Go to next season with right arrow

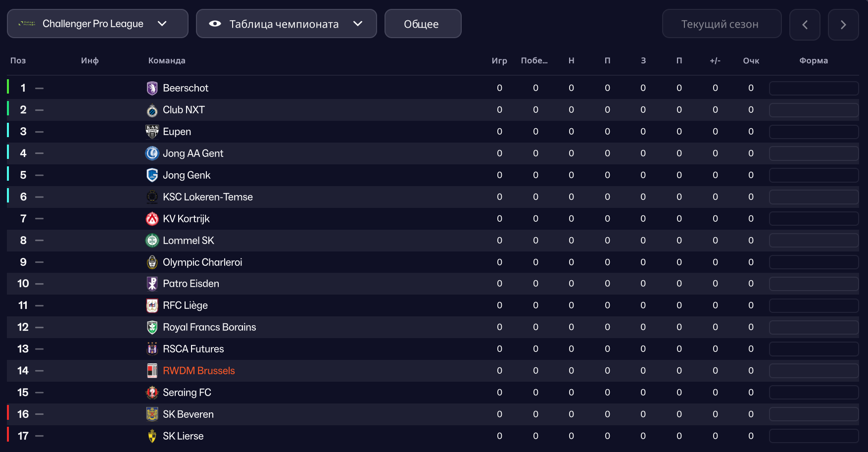click(x=843, y=24)
